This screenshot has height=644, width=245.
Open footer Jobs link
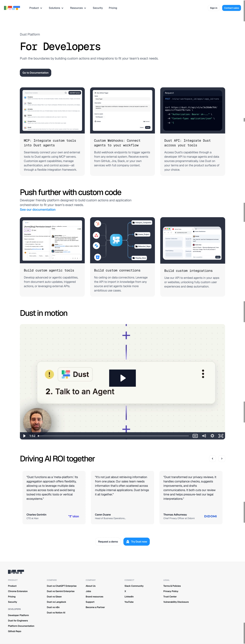tap(88, 591)
